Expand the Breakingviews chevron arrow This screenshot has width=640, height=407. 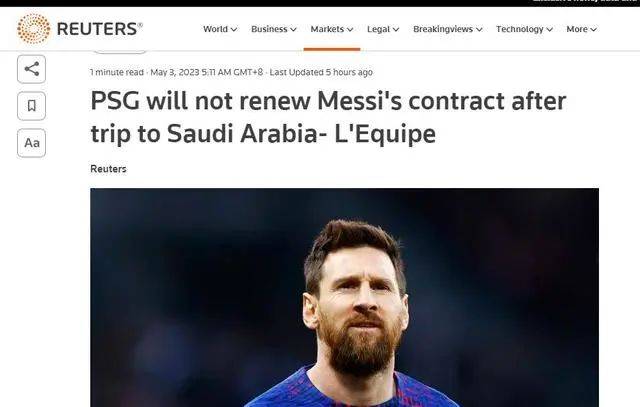[x=479, y=29]
